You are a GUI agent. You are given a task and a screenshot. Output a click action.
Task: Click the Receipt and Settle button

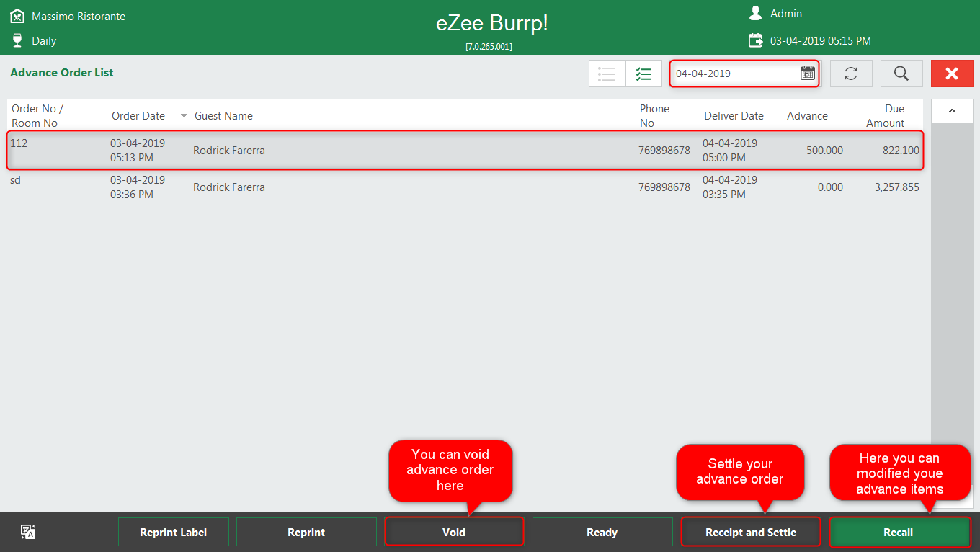(751, 533)
